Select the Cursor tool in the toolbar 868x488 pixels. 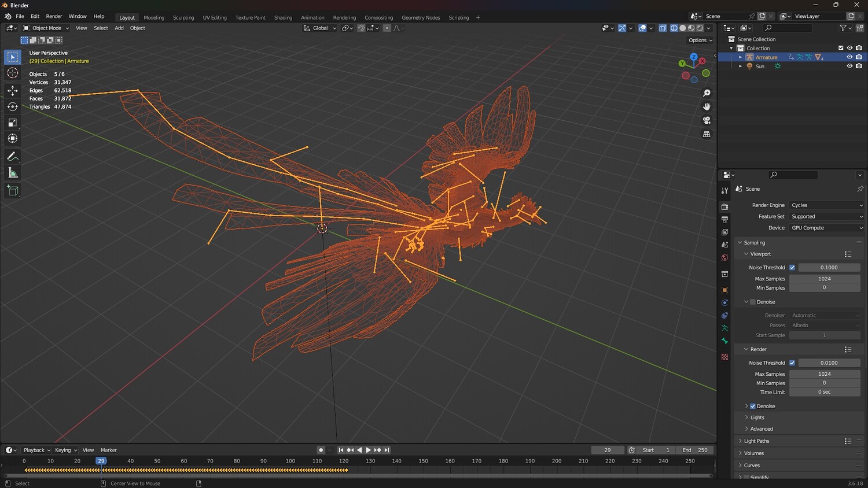pyautogui.click(x=12, y=73)
